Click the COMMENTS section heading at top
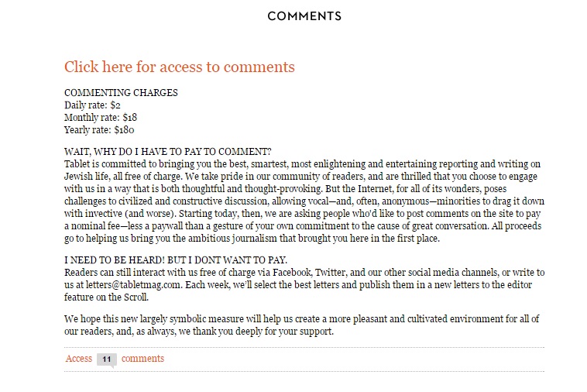This screenshot has height=392, width=587. click(304, 16)
